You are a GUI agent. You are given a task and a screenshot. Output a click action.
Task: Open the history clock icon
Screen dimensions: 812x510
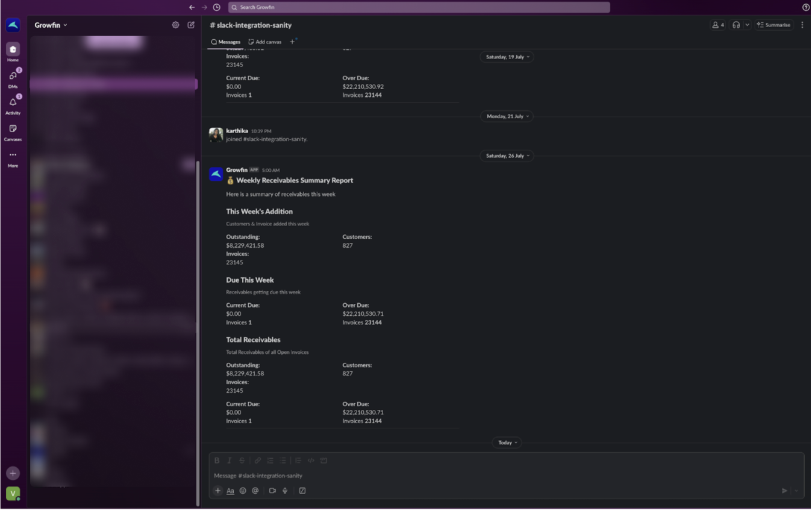217,7
